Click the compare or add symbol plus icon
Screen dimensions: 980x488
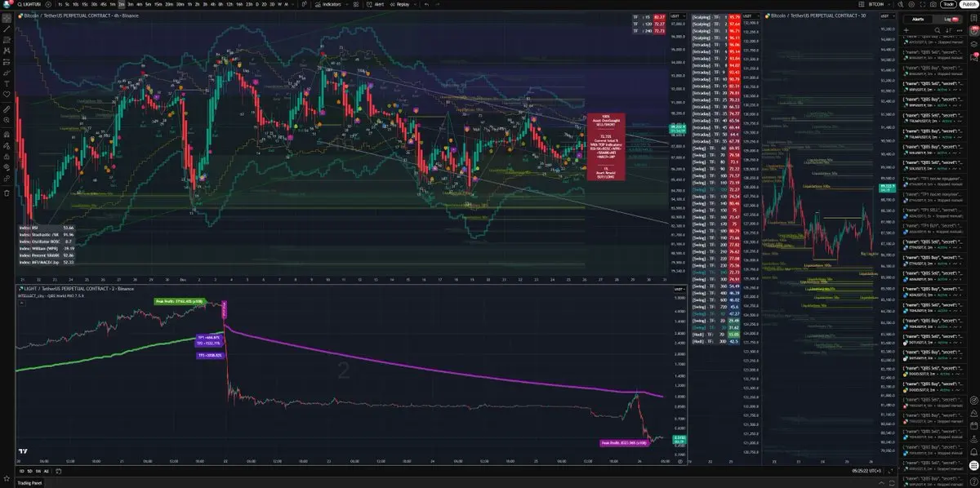(49, 4)
